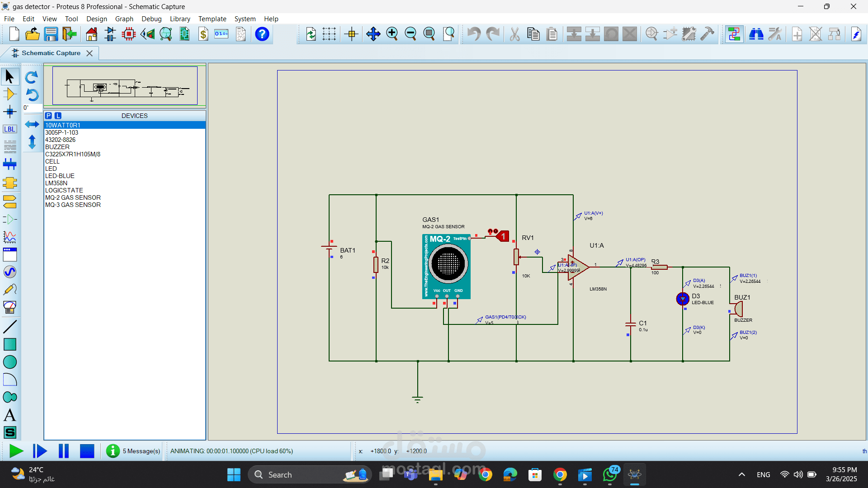Show hidden icons in system tray
This screenshot has height=488, width=868.
pos(741,474)
